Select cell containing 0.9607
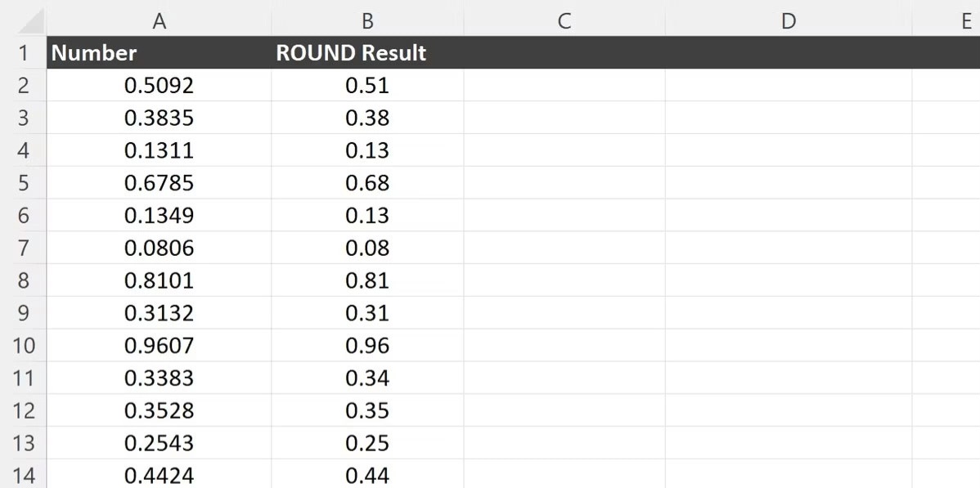The width and height of the screenshot is (980, 488). click(160, 346)
